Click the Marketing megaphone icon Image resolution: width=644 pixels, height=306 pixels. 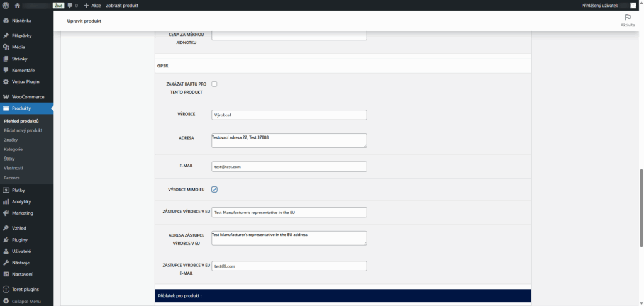coord(6,213)
